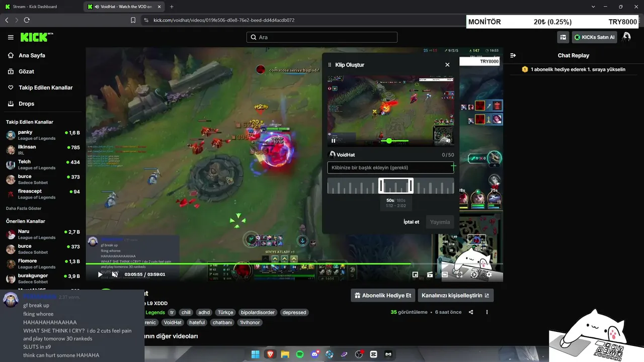Open the video three-dot options menu
The height and width of the screenshot is (362, 644).
tap(487, 312)
